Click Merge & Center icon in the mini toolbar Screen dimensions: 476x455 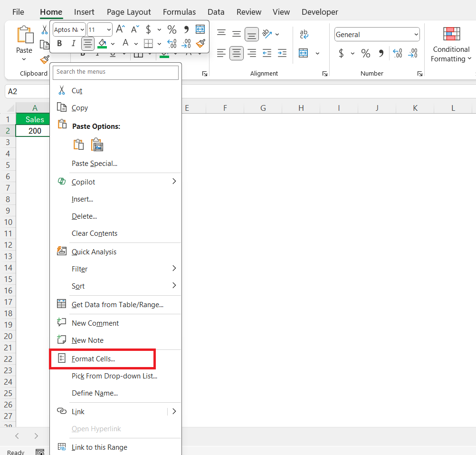click(200, 29)
